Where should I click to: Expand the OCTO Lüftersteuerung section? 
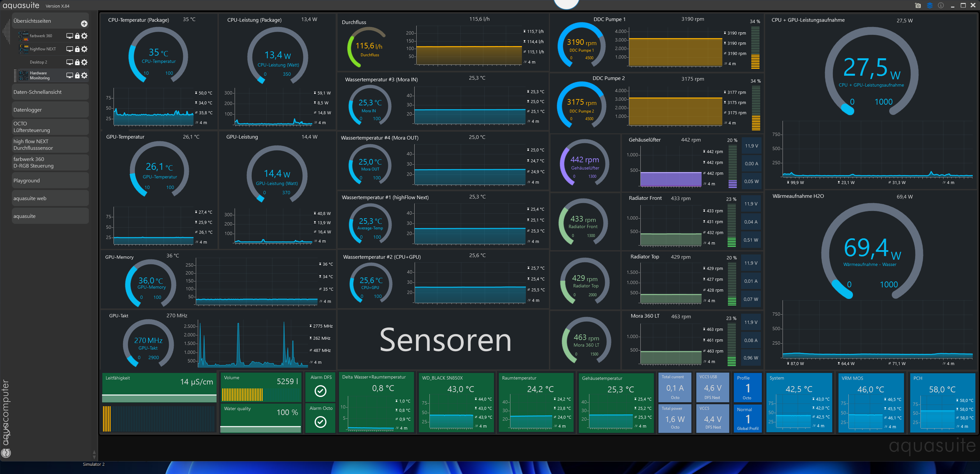point(50,127)
